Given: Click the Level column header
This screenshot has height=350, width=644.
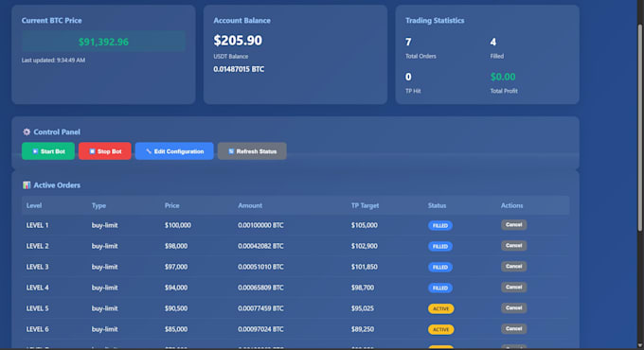Looking at the screenshot, I should (34, 205).
